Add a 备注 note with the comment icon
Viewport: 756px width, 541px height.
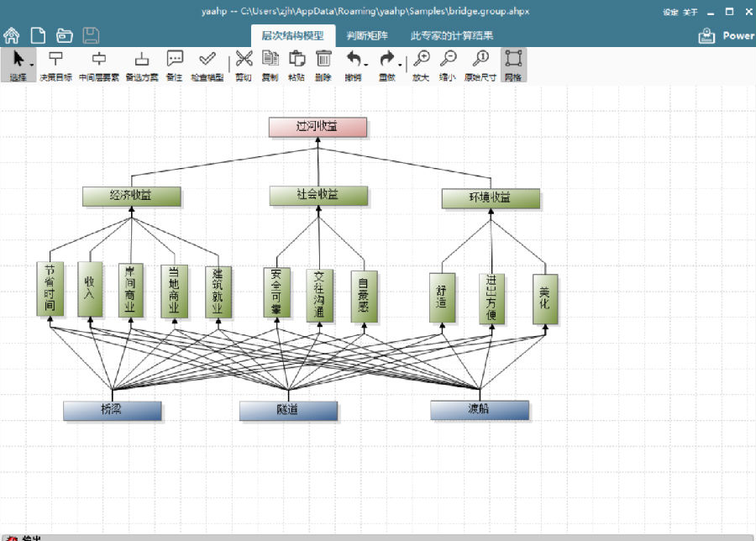(x=175, y=65)
